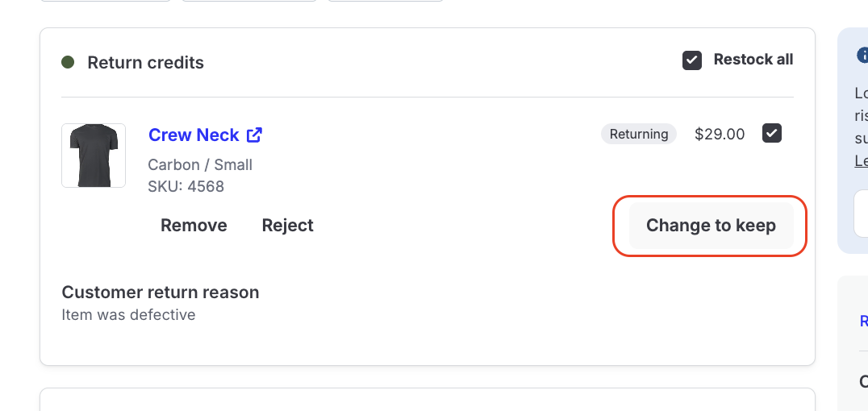Viewport: 868px width, 411px height.
Task: Click the blue info icon in side panel
Action: (862, 56)
